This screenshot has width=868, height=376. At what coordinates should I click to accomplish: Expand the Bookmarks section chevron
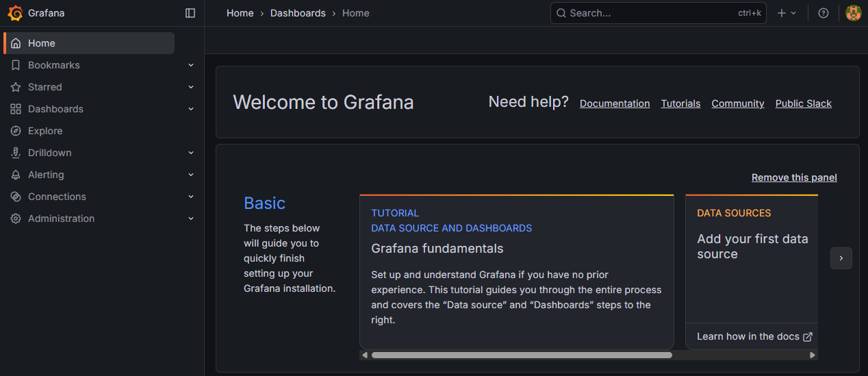point(191,65)
